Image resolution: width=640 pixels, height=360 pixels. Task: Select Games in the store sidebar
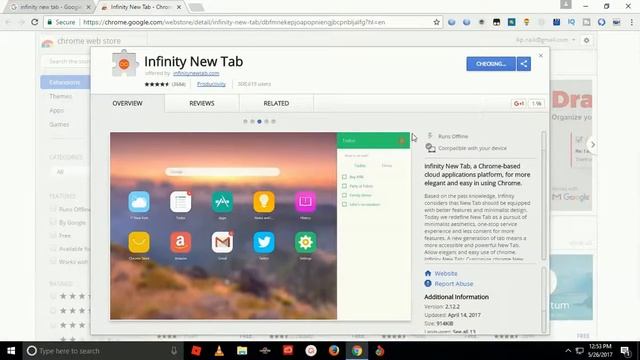pos(59,124)
